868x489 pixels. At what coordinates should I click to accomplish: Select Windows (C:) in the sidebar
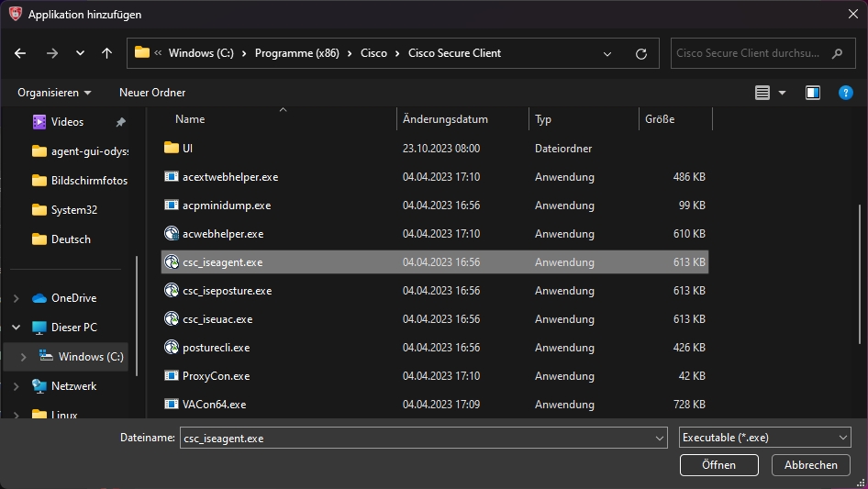[82, 357]
